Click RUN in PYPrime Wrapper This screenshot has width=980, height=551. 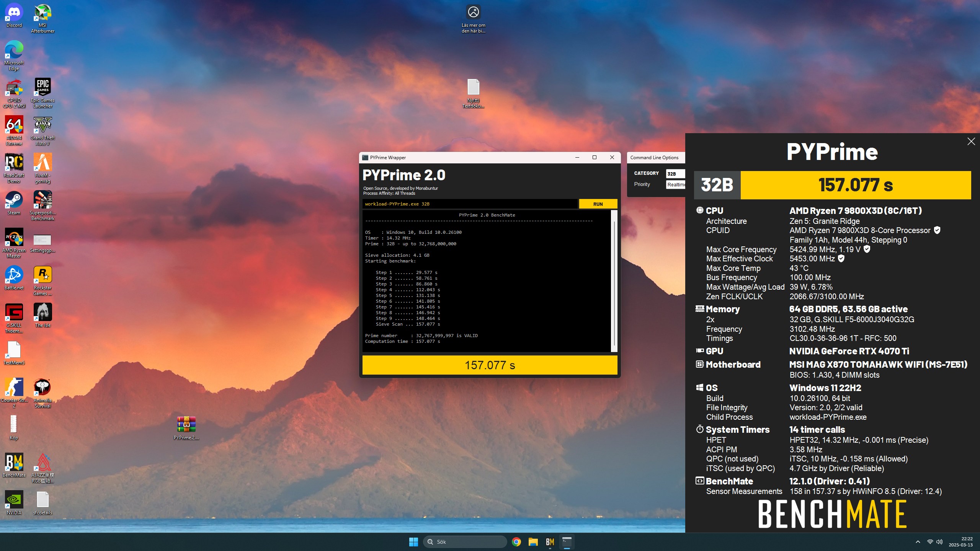pos(598,204)
